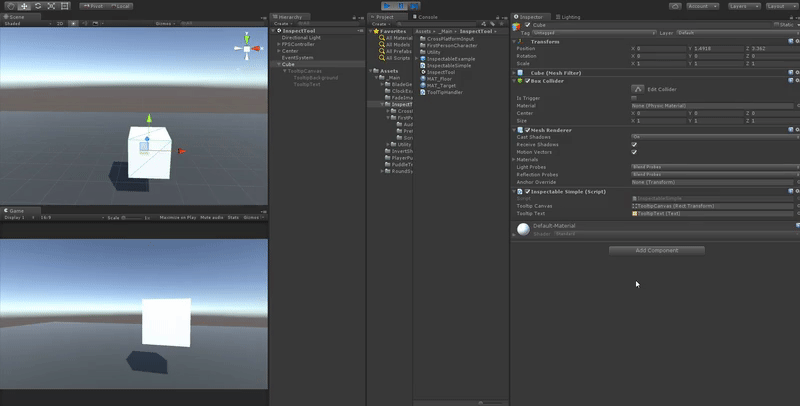Collapse the Cube object in Hierarchy
Viewport: 800px width, 406px height.
(x=279, y=64)
